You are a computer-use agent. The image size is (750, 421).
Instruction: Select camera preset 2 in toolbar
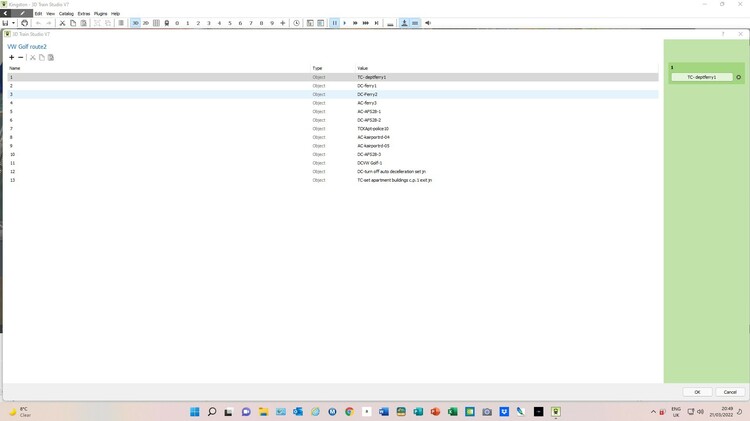coord(198,23)
